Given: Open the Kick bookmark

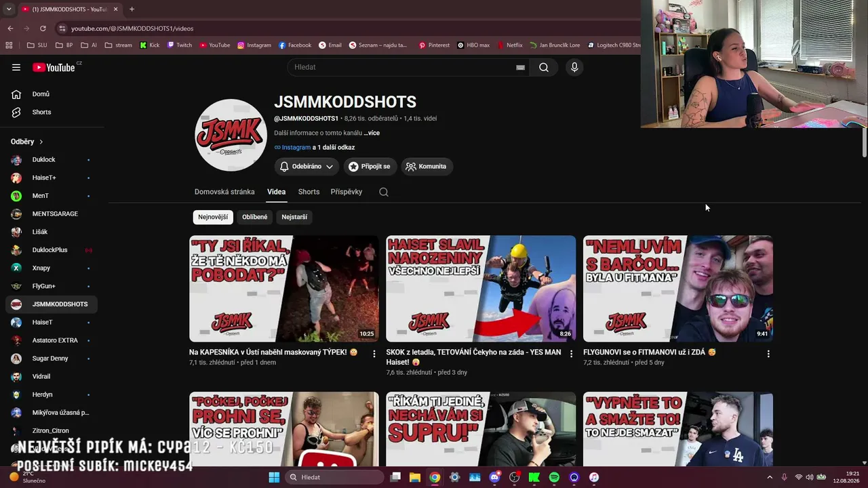Looking at the screenshot, I should tap(149, 45).
